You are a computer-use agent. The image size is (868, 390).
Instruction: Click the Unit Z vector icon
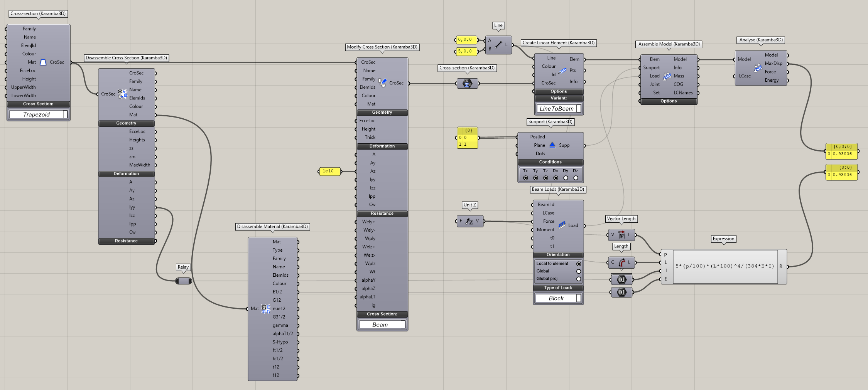tap(469, 221)
